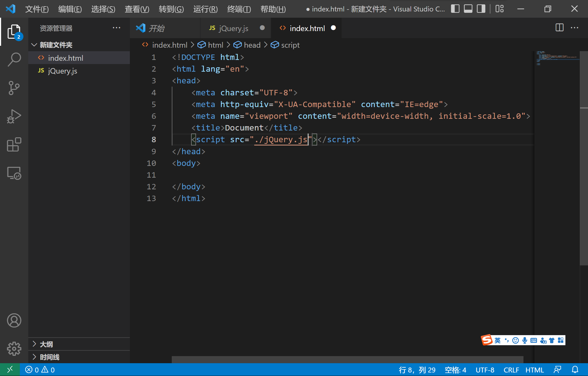
Task: Click CRLF end-of-line selector
Action: tap(511, 370)
